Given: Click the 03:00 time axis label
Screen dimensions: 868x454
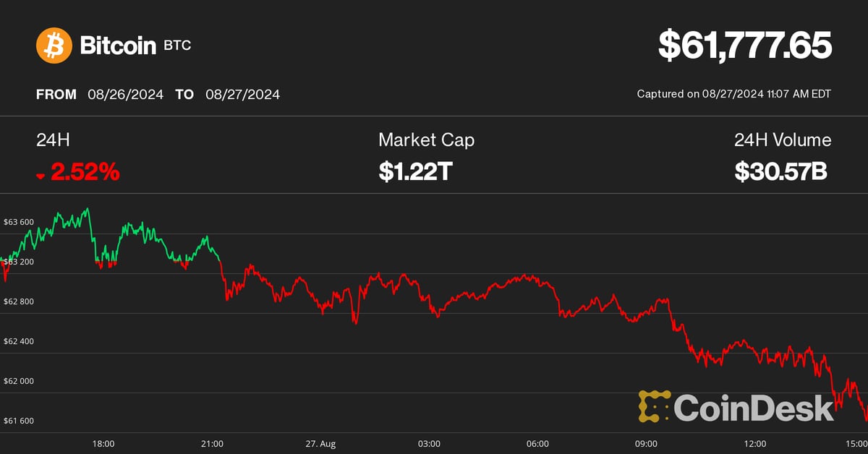Looking at the screenshot, I should click(429, 442).
